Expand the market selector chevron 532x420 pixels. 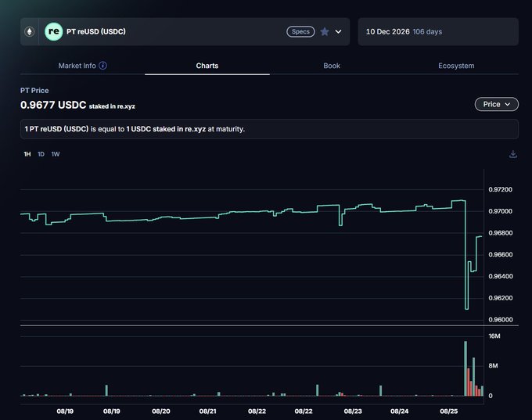point(338,31)
